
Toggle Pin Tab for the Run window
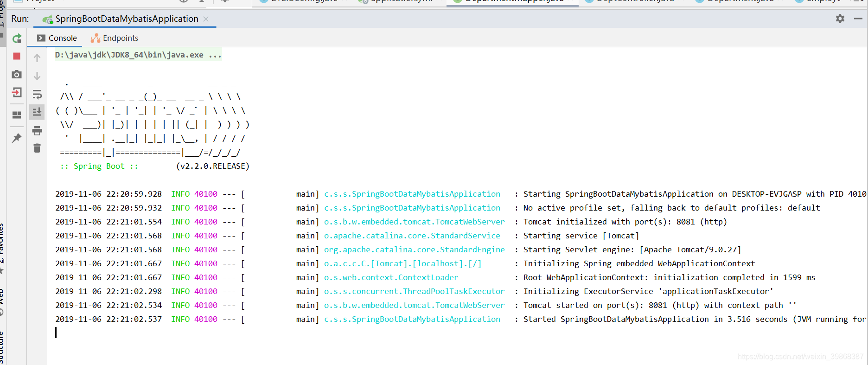(x=17, y=138)
